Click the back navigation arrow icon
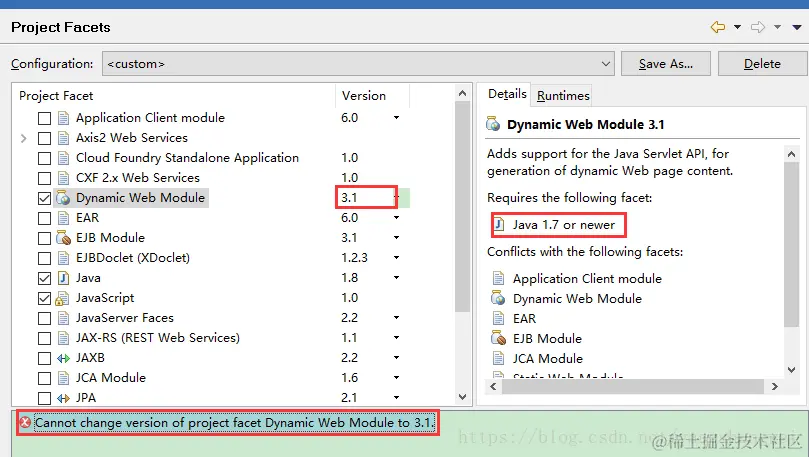The height and width of the screenshot is (457, 809). (718, 27)
